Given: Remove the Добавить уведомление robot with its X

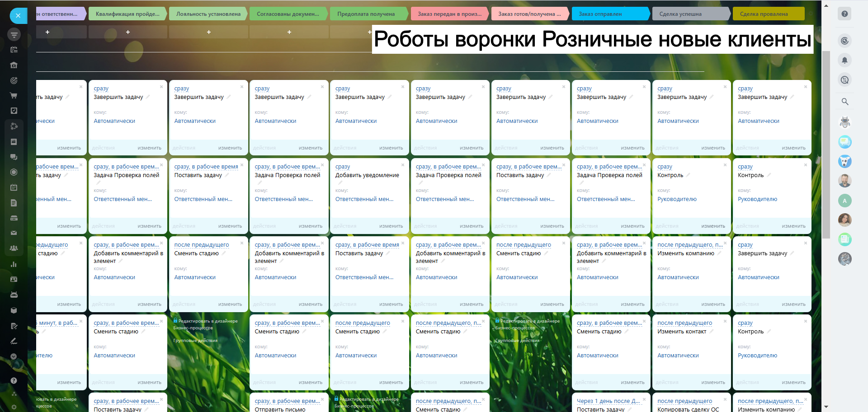Looking at the screenshot, I should pyautogui.click(x=403, y=165).
